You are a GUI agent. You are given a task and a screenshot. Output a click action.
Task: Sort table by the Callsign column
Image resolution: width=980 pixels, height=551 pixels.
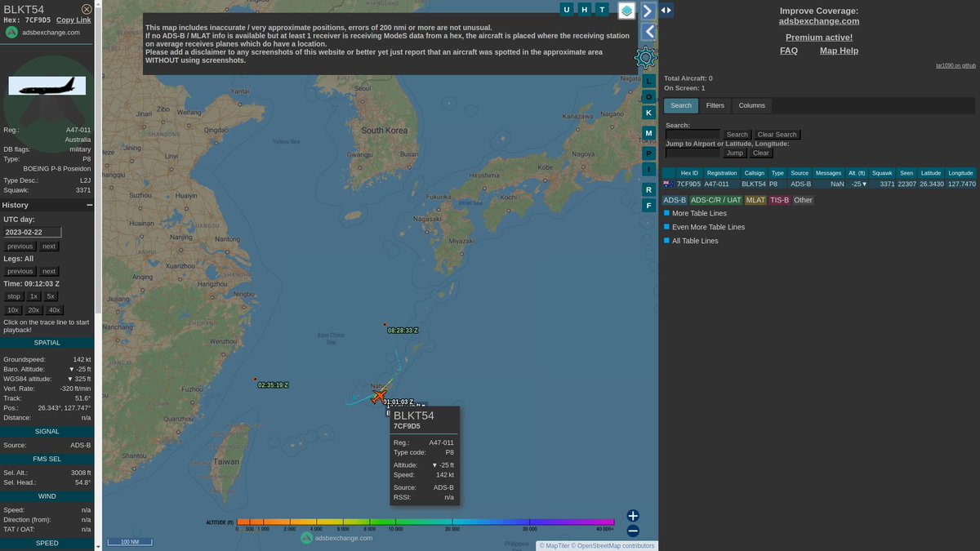pyautogui.click(x=754, y=173)
